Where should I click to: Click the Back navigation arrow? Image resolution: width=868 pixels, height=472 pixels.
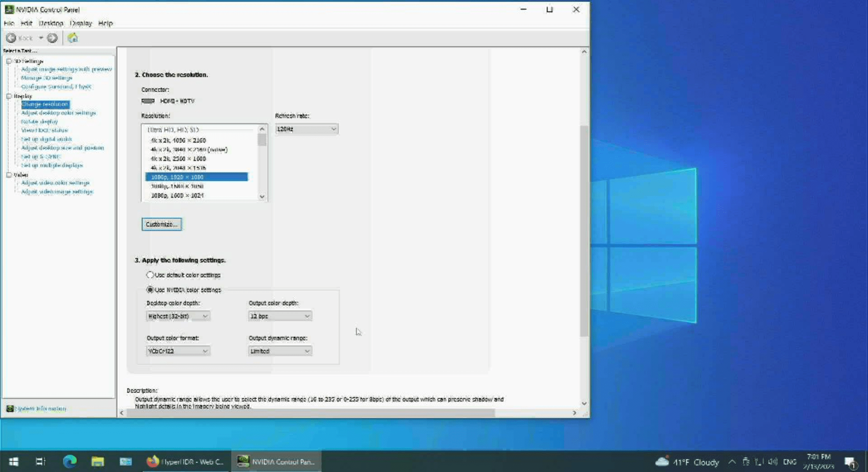(11, 38)
